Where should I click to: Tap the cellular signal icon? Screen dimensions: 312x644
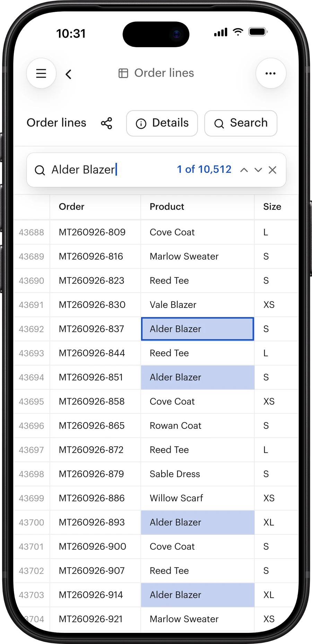click(221, 32)
